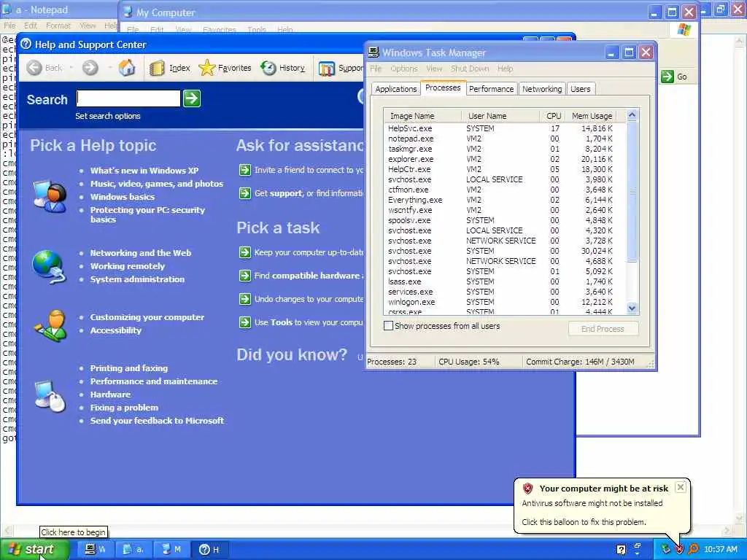Image resolution: width=747 pixels, height=560 pixels.
Task: Open Fixing a problem topic
Action: (x=124, y=408)
